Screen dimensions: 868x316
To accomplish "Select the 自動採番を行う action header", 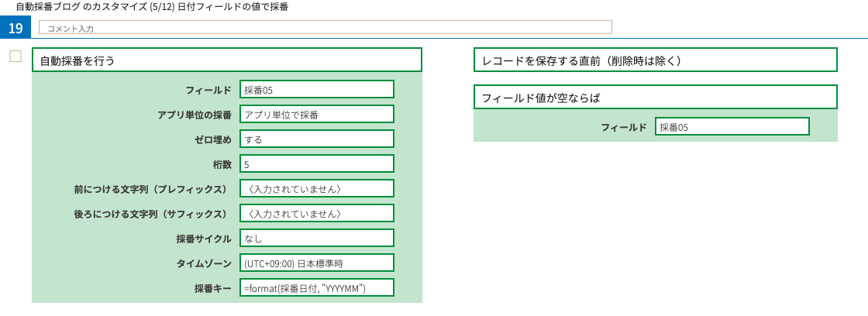I will tap(226, 60).
